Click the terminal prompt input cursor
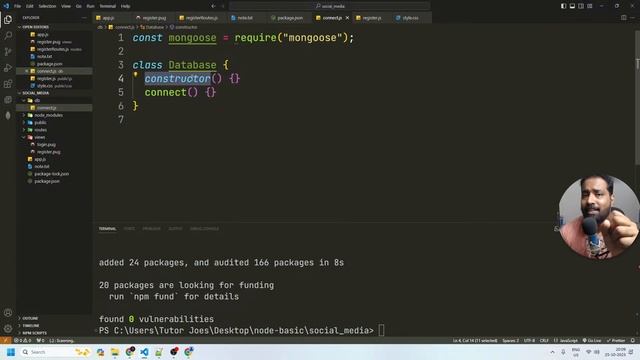The image size is (640, 360). (381, 330)
